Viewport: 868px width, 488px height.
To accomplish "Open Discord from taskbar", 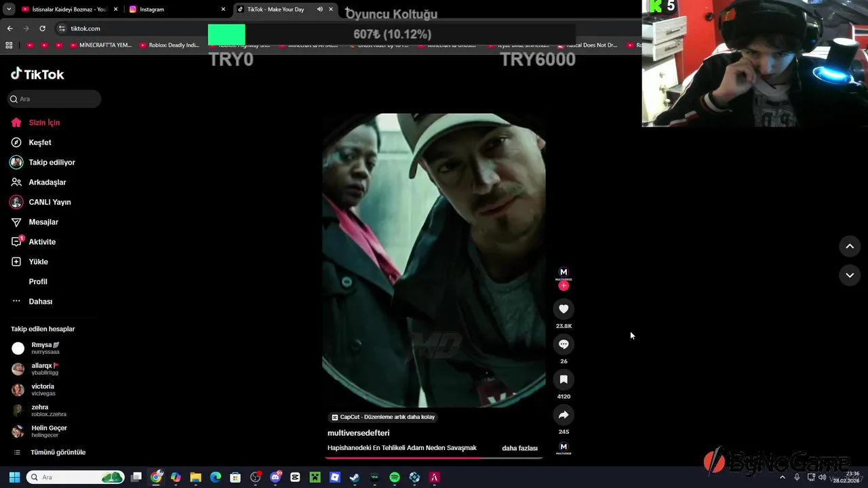I will tap(275, 477).
